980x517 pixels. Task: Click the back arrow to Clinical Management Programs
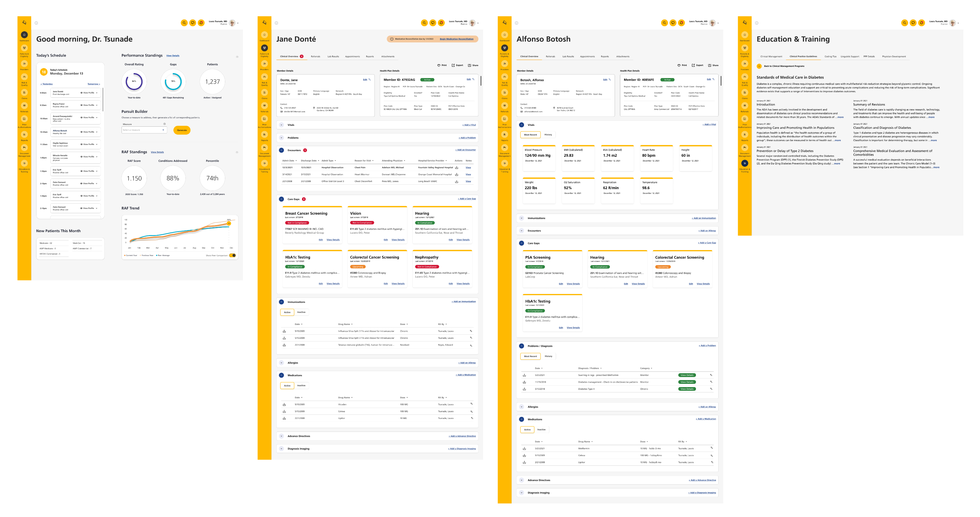pyautogui.click(x=759, y=66)
